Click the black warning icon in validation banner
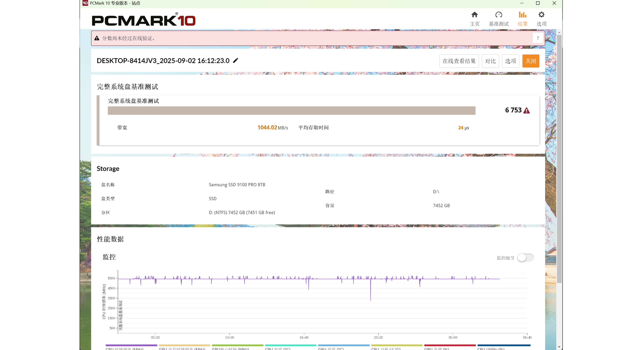This screenshot has width=644, height=350. [x=97, y=38]
